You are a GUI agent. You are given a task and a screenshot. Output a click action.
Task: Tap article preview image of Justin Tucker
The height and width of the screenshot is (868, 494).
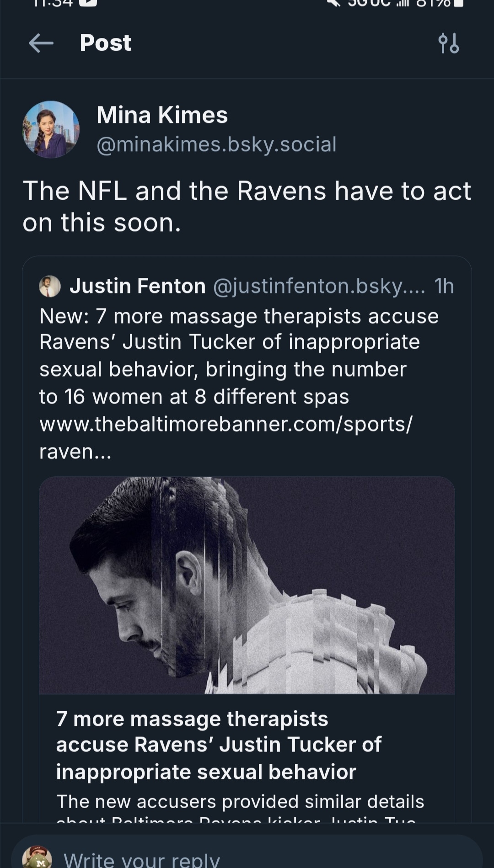click(x=247, y=585)
